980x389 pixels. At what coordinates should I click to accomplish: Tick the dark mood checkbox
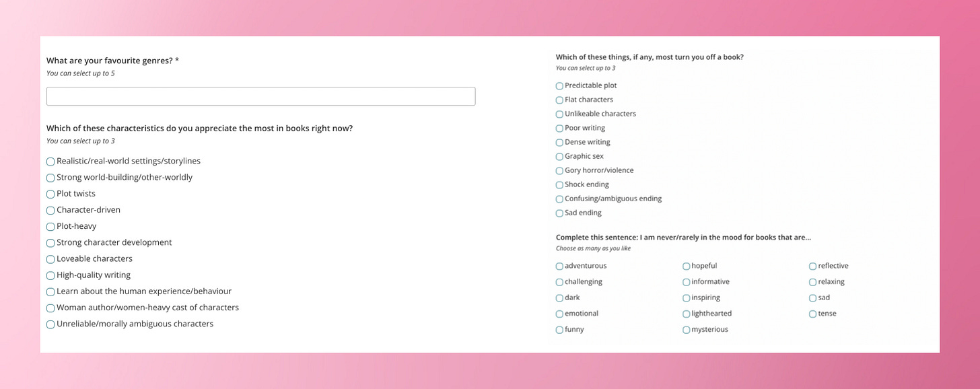point(559,298)
